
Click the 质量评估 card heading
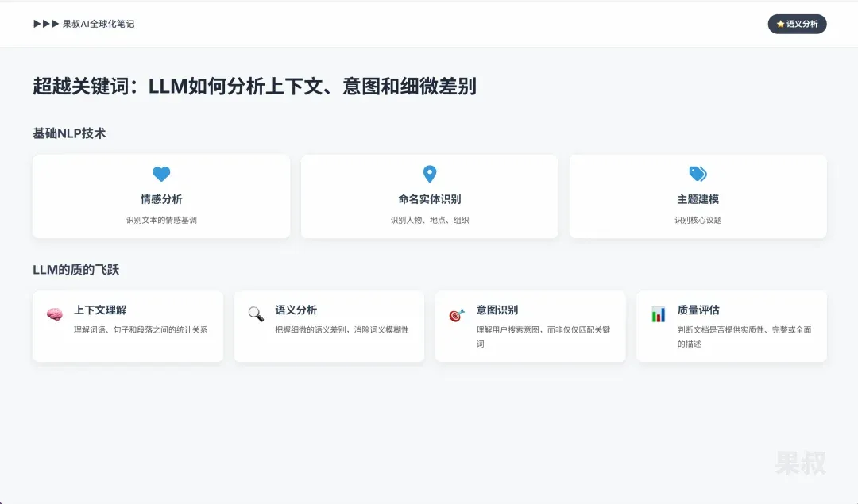[698, 310]
